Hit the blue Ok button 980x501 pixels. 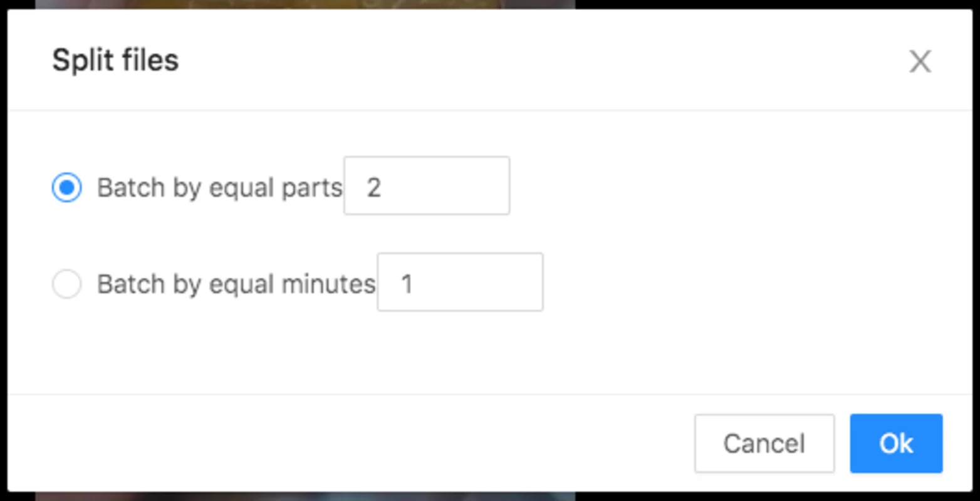tap(896, 443)
